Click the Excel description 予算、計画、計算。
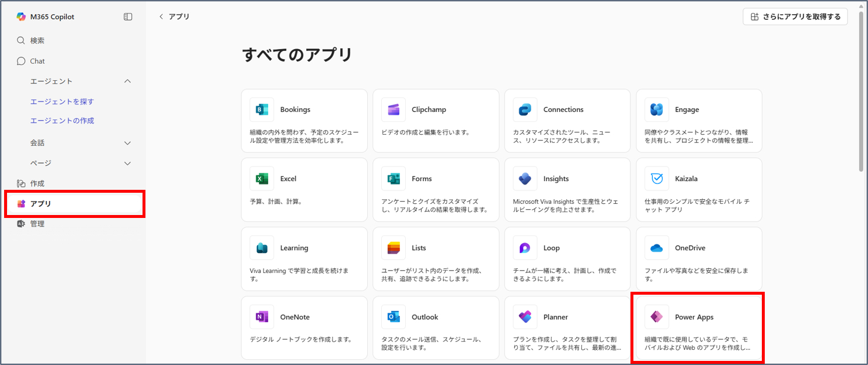 [277, 202]
